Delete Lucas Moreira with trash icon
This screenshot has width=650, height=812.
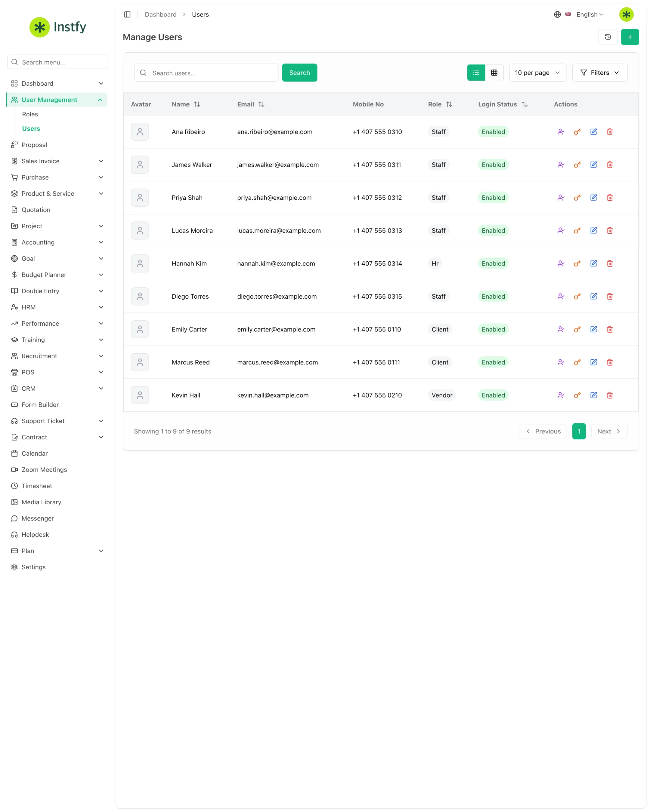[610, 230]
